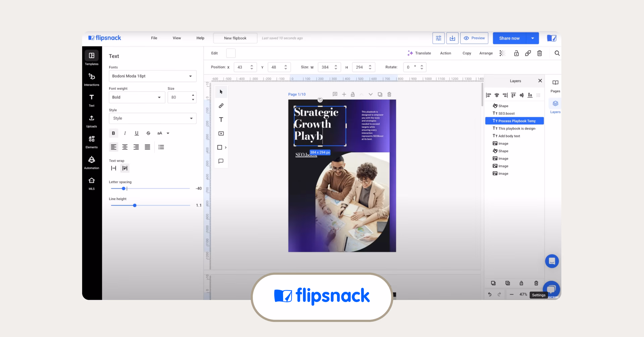Click the link chain icon in edit toolbar
Screen dimensions: 644x337
point(528,53)
